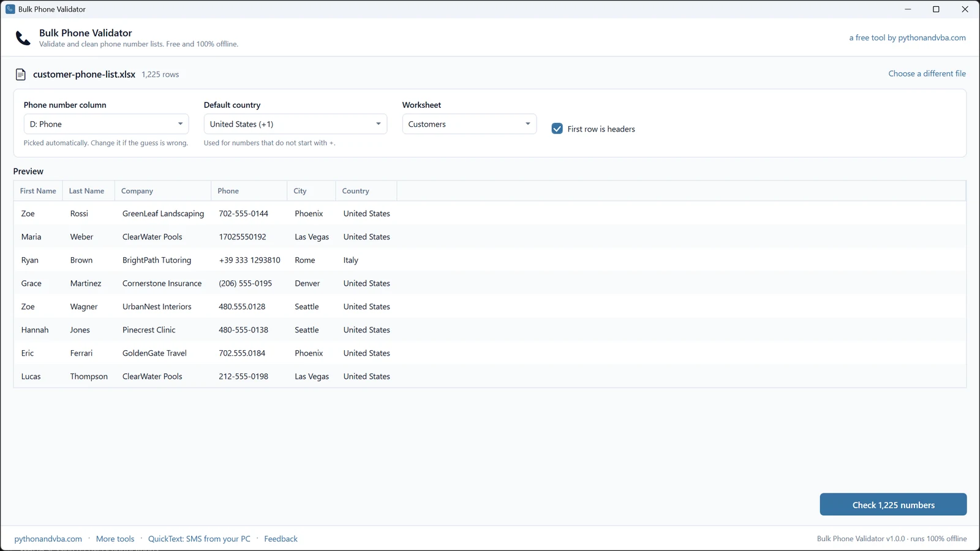Viewport: 980px width, 551px height.
Task: Open the More tools footer link
Action: pyautogui.click(x=115, y=539)
